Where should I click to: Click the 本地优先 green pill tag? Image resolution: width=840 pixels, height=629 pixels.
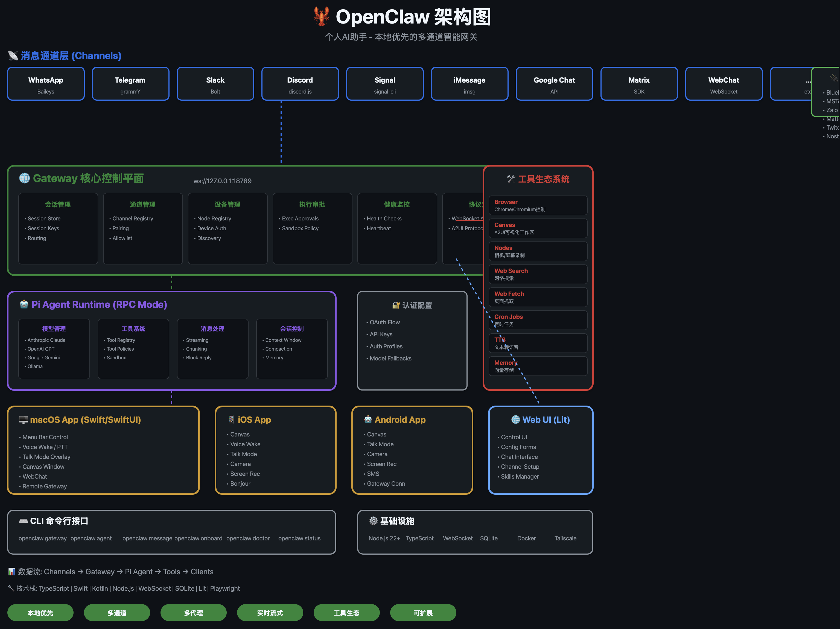tap(40, 613)
